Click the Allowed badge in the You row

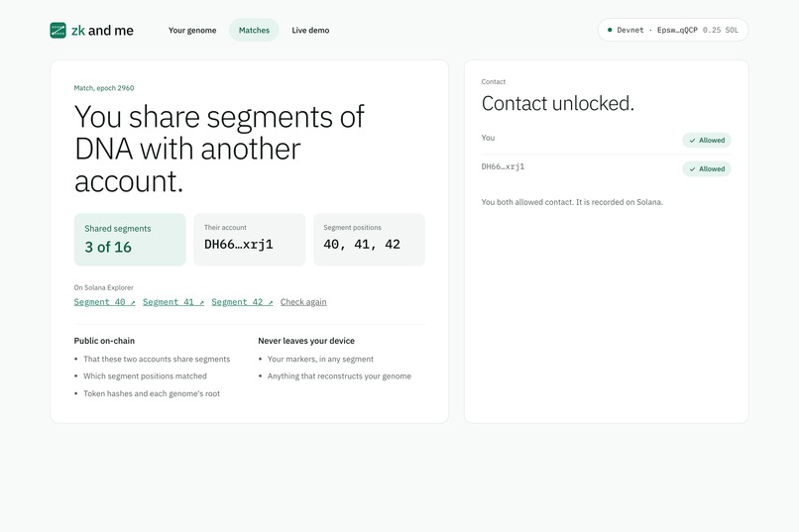(707, 140)
